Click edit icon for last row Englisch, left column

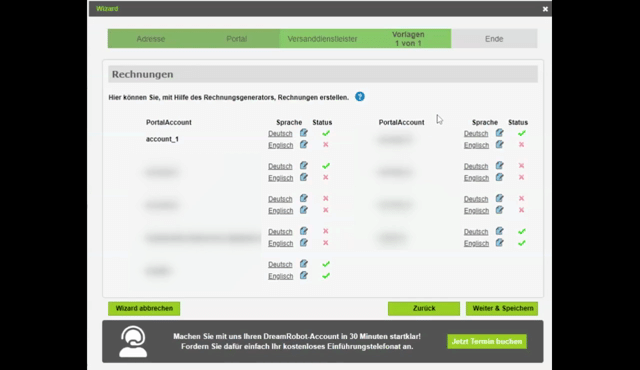[x=304, y=276]
